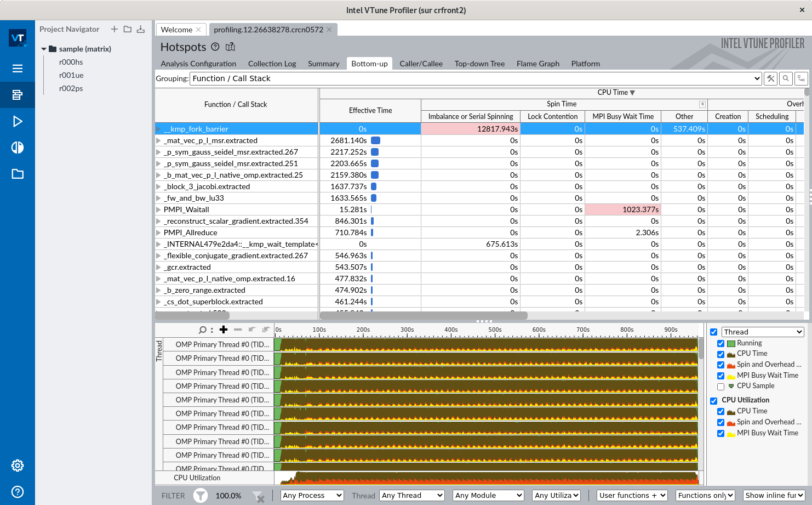Click the Import Result download icon
Screen dimensions: 812x505
(x=141, y=29)
